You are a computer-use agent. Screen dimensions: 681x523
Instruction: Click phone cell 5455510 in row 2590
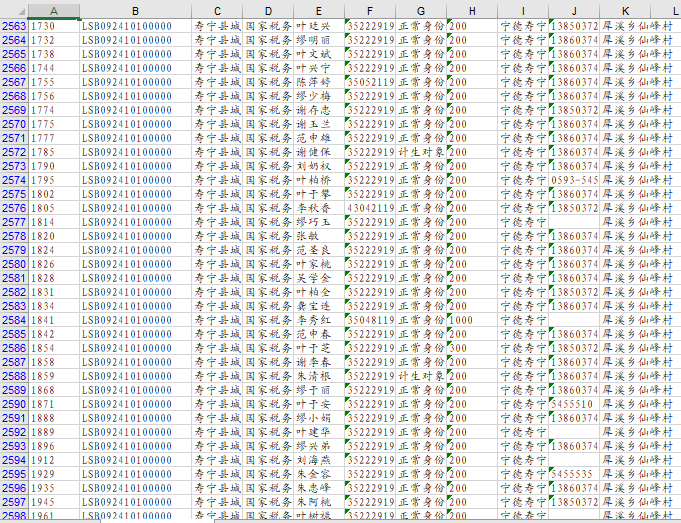[x=574, y=404]
